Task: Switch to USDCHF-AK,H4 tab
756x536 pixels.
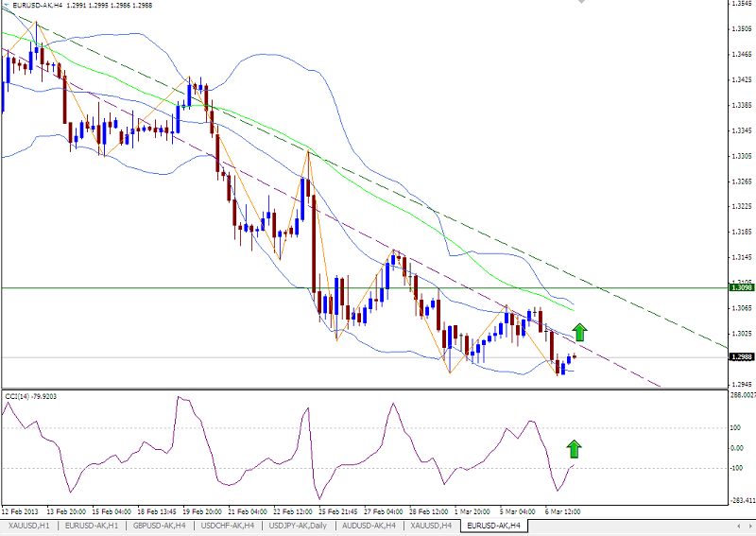Action: [228, 525]
